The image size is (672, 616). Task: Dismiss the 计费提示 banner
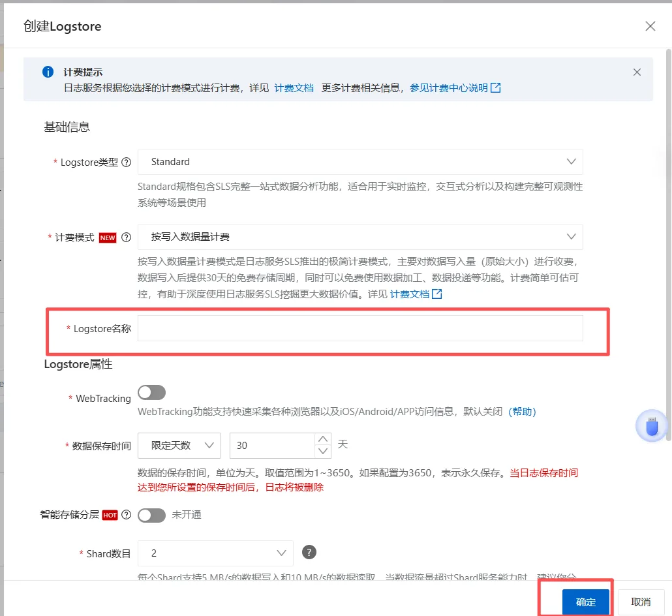tap(637, 72)
